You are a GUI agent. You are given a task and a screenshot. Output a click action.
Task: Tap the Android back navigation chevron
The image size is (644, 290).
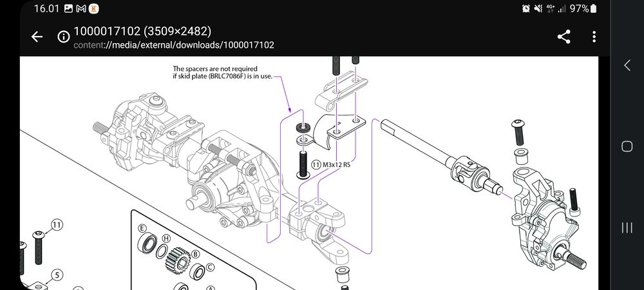click(x=627, y=65)
